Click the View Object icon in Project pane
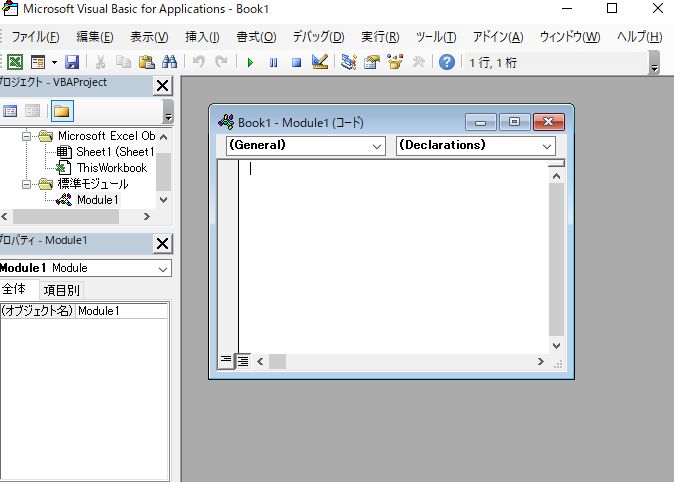Screen dimensions: 674x482 (x=32, y=111)
